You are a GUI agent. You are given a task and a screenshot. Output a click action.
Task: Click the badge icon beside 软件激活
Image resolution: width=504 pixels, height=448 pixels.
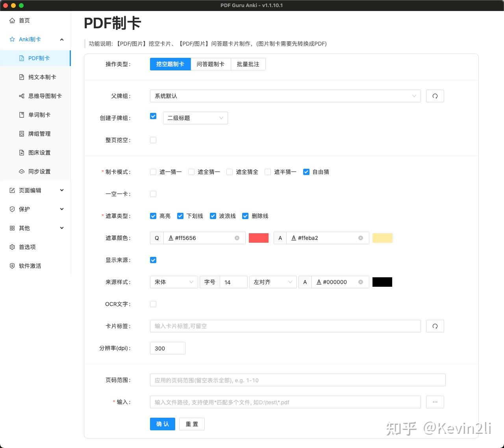(12, 266)
